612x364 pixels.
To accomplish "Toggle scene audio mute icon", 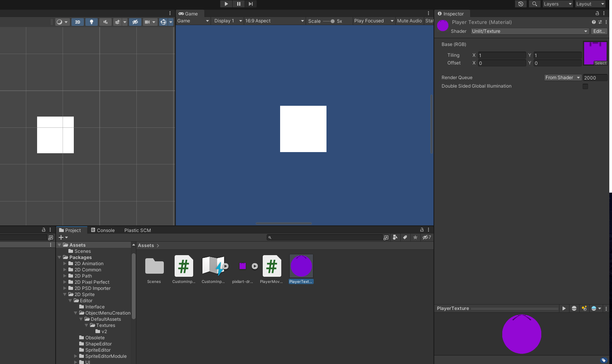I will (105, 22).
